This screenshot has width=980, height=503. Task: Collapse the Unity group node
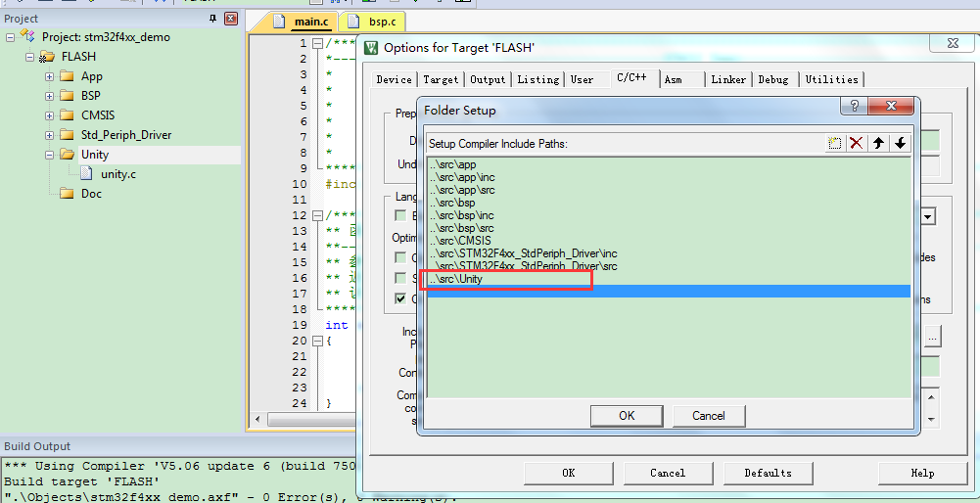[x=49, y=155]
